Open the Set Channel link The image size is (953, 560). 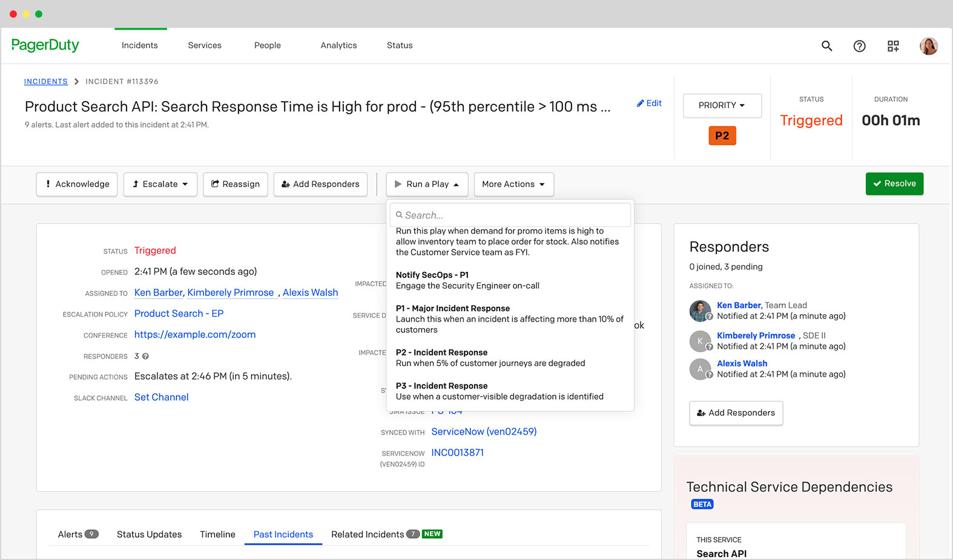point(161,397)
